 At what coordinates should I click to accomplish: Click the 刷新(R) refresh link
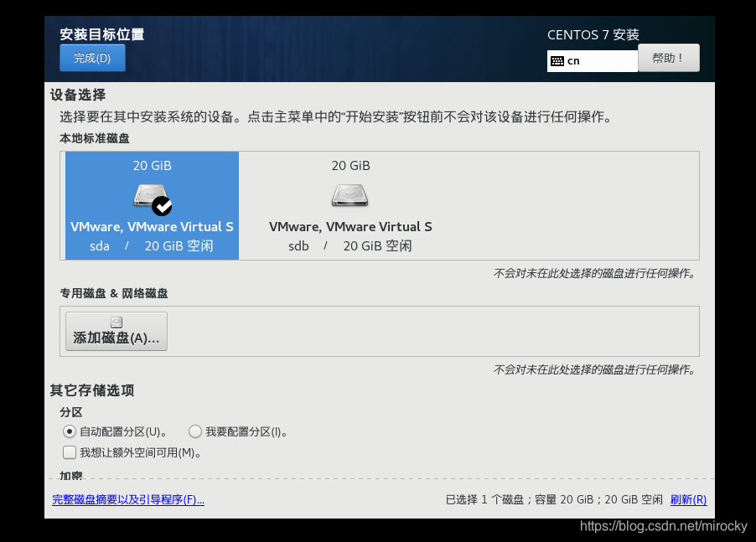(x=687, y=499)
